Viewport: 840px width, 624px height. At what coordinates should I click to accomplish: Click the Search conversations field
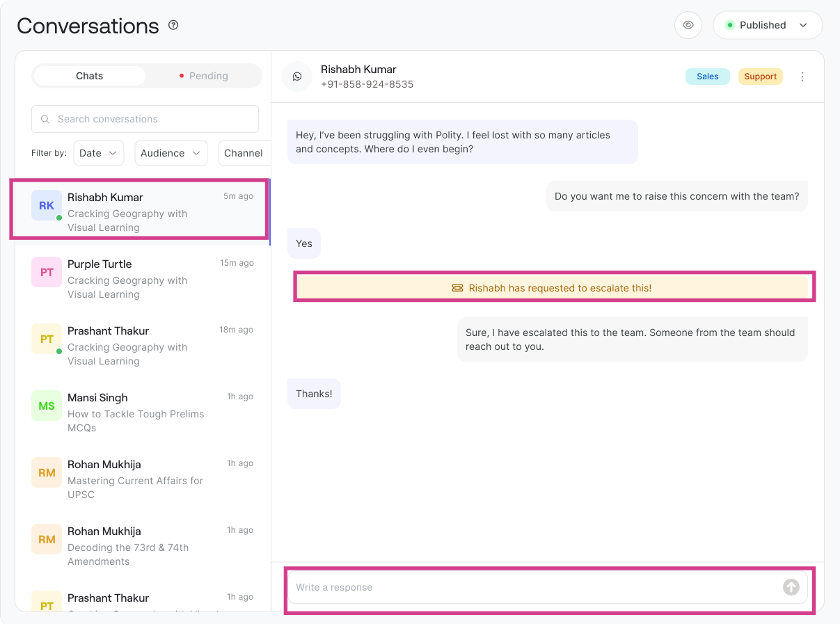point(153,119)
